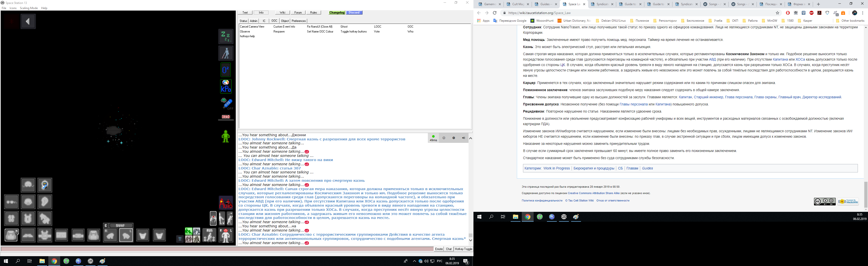Focus the game chat command input bar
Image resolution: width=868 pixels, height=266 pixels.
(x=217, y=249)
